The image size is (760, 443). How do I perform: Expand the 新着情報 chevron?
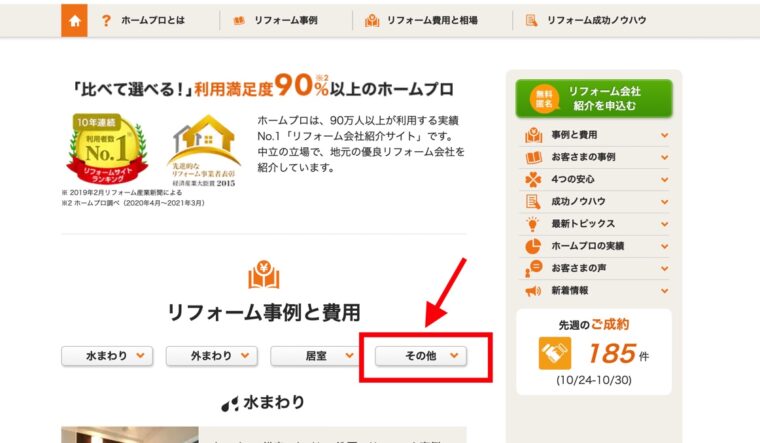(x=664, y=291)
